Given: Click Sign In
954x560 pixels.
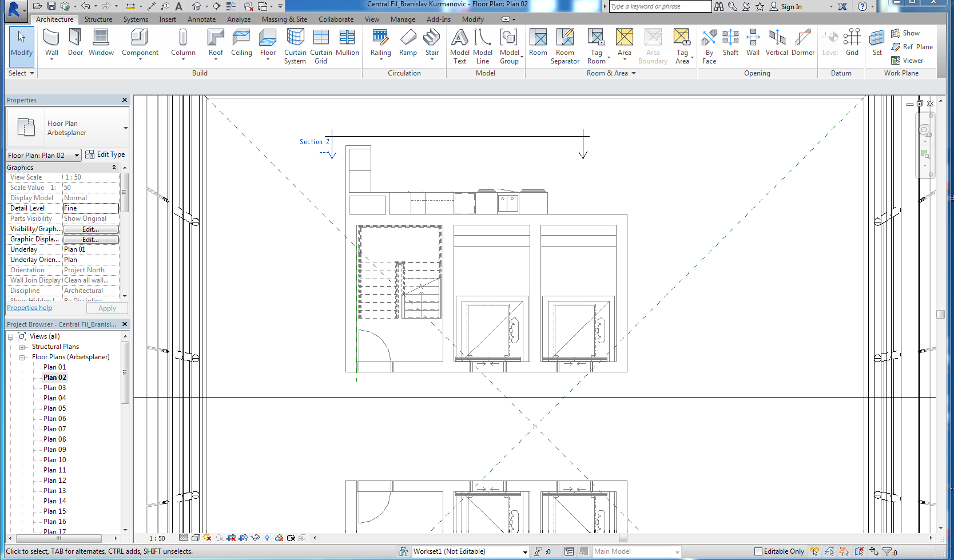Looking at the screenshot, I should coord(785,7).
